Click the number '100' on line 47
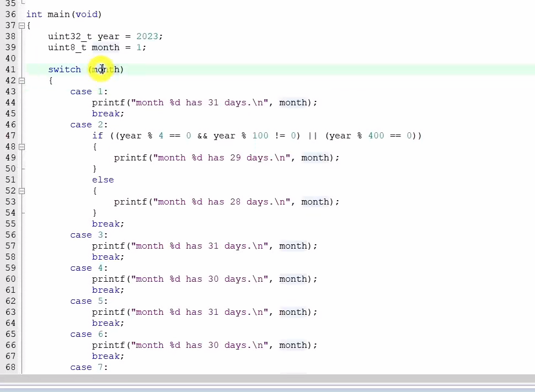The height and width of the screenshot is (392, 535). (x=260, y=136)
